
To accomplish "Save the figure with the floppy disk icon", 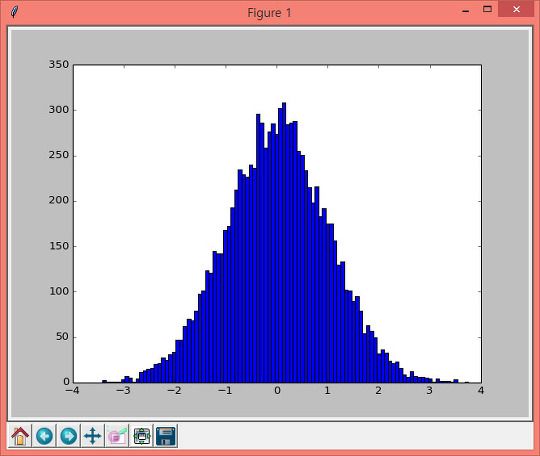I will tap(166, 436).
